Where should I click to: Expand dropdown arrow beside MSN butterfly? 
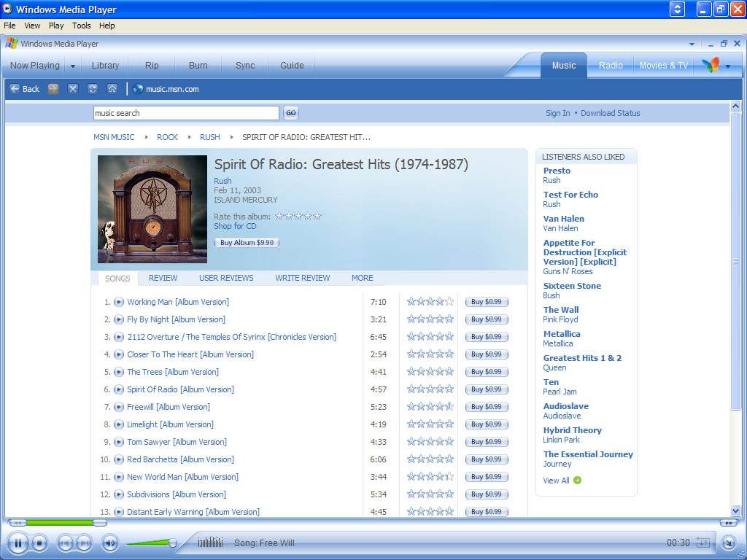[727, 66]
